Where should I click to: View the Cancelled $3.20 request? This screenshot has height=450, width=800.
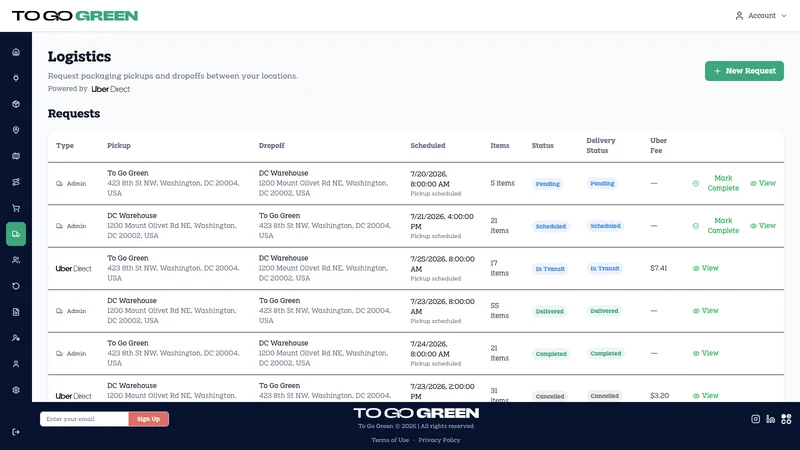tap(706, 395)
